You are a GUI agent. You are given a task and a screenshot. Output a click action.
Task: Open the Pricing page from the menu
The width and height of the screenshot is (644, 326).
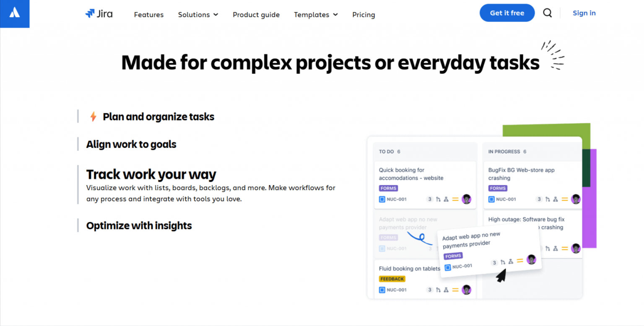pyautogui.click(x=364, y=15)
